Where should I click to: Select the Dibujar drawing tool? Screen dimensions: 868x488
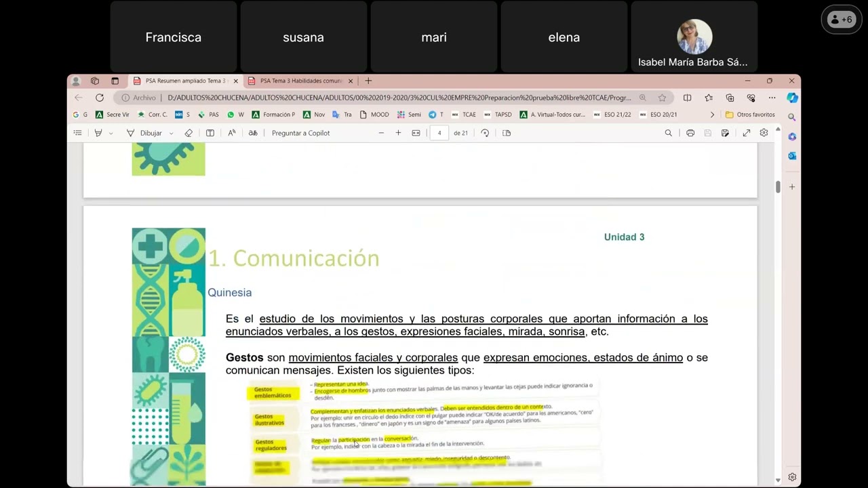pyautogui.click(x=144, y=133)
